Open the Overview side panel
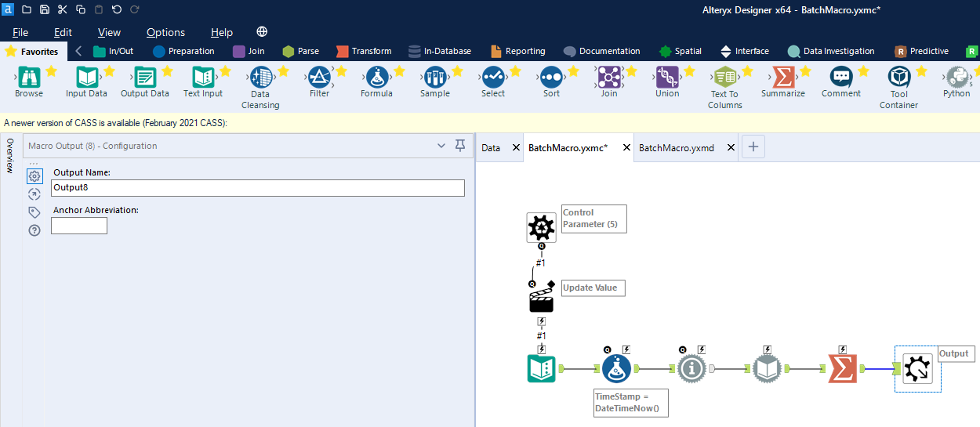The height and width of the screenshot is (427, 980). click(9, 155)
